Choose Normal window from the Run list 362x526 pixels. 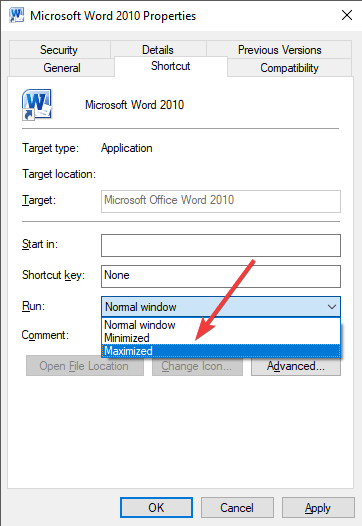221,325
